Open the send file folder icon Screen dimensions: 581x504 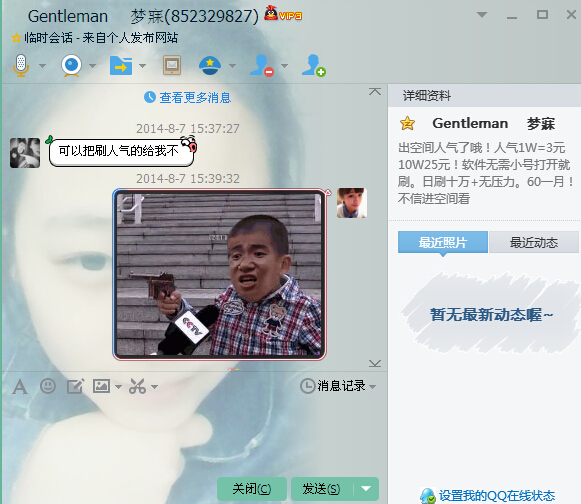121,66
